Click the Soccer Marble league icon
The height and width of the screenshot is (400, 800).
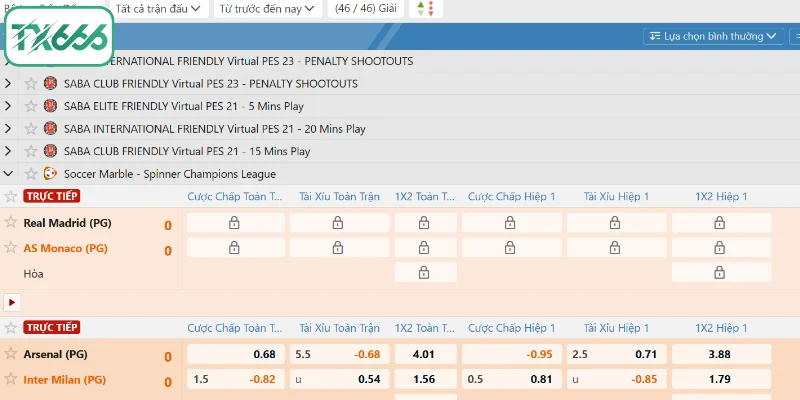(50, 174)
